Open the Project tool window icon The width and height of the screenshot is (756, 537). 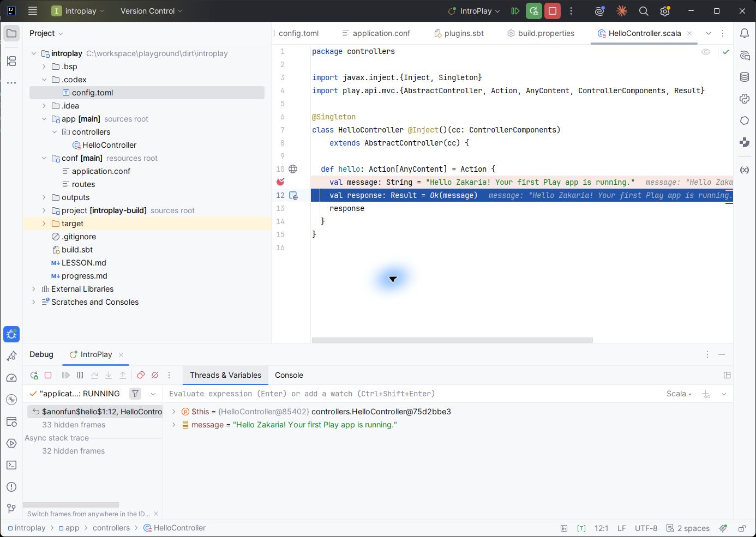(x=11, y=33)
